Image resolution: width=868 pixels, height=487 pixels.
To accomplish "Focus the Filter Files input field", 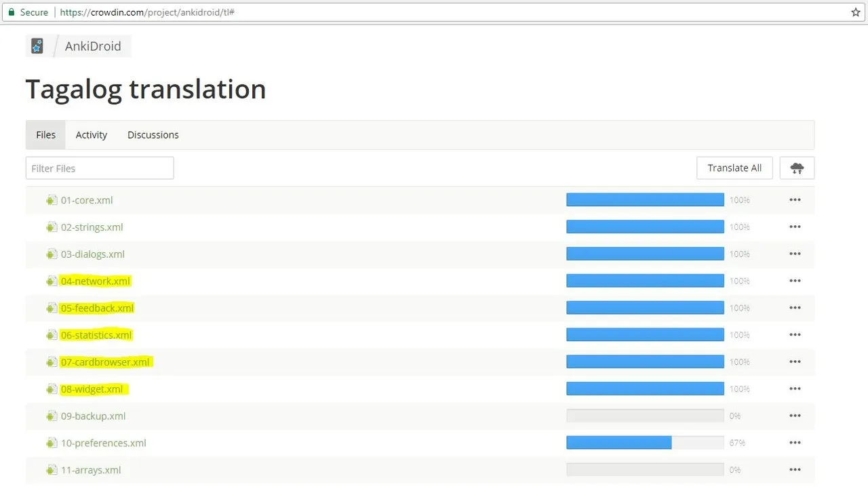I will [x=100, y=168].
